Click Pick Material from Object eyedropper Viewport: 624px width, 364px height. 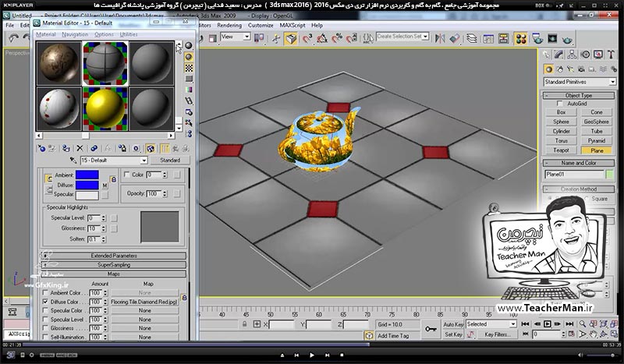73,160
